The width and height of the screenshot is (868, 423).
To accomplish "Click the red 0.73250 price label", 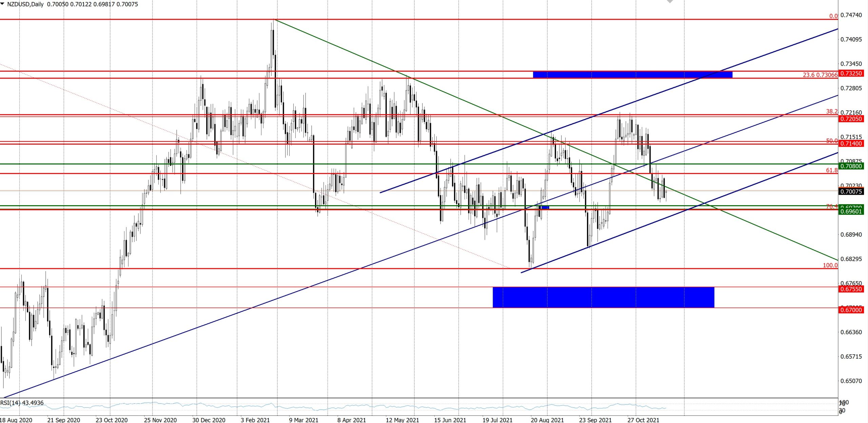I will point(851,73).
